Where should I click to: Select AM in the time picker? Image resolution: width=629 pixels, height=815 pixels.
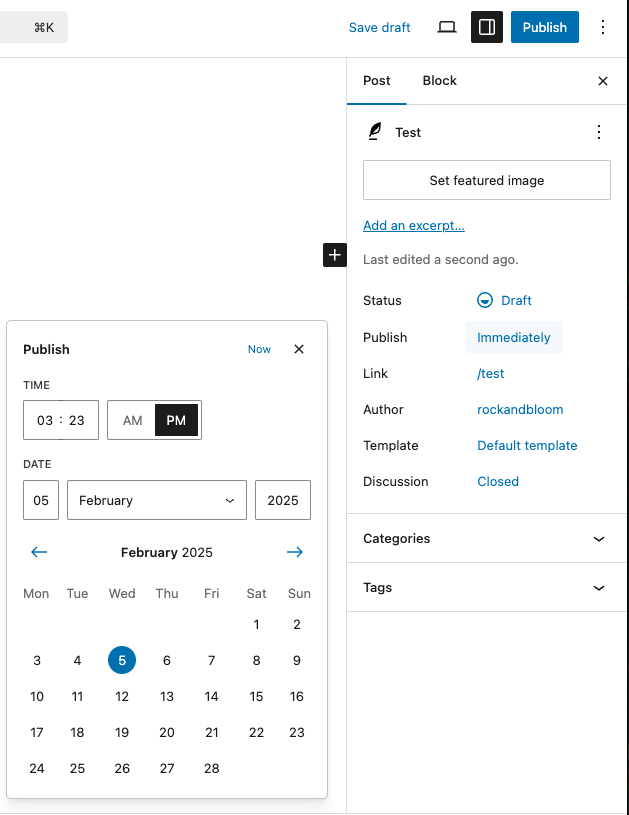click(133, 420)
